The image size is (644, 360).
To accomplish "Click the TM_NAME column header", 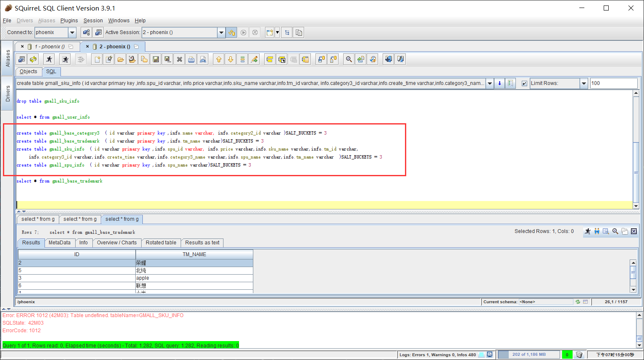I will point(195,254).
